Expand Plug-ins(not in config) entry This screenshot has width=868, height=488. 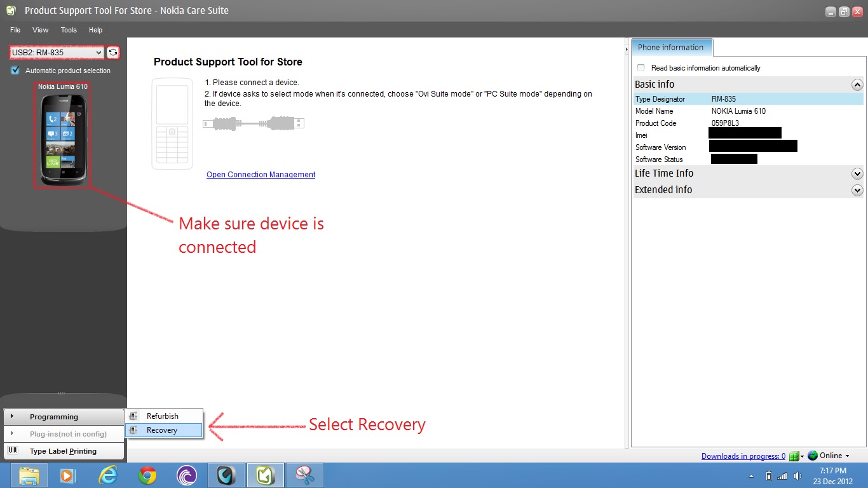click(64, 434)
